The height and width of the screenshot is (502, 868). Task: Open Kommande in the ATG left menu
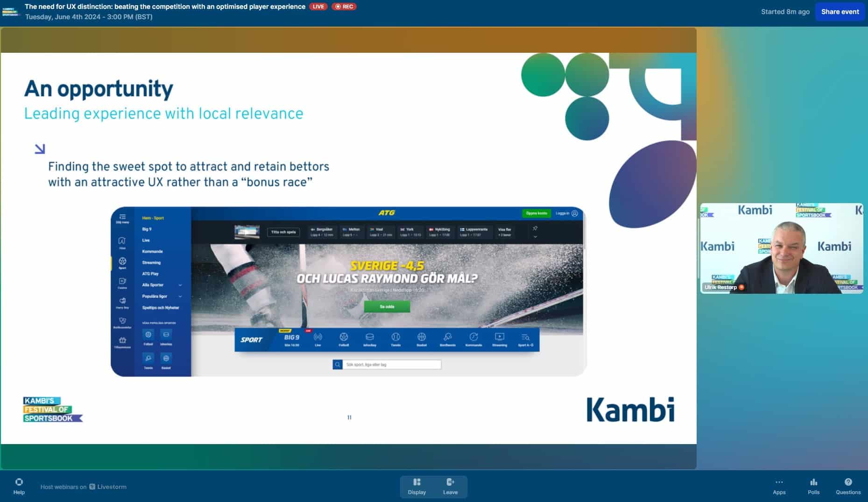152,252
